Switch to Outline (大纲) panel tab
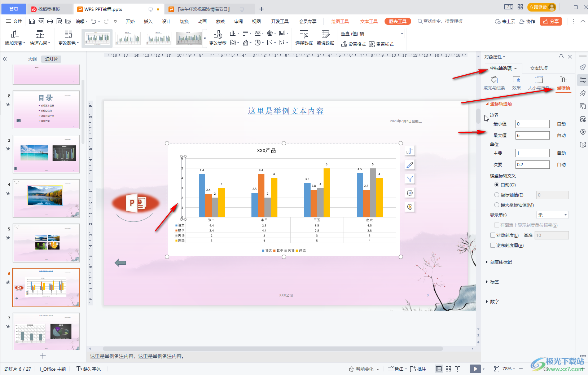Screen dimensions: 588x375 (32, 59)
